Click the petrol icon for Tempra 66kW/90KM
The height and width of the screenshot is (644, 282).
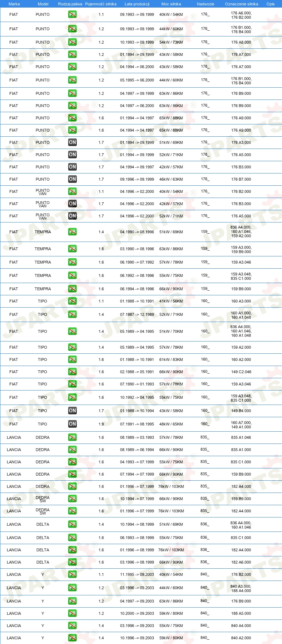coord(72,289)
